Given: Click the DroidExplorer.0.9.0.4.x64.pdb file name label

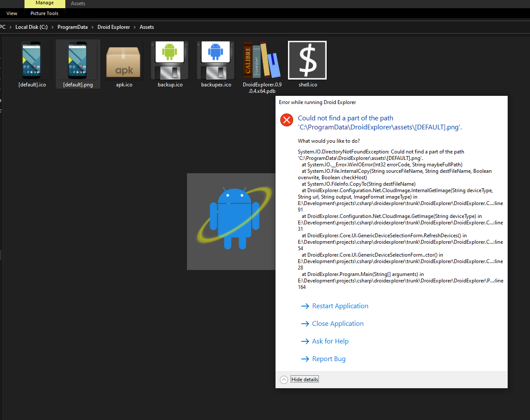Looking at the screenshot, I should [262, 88].
